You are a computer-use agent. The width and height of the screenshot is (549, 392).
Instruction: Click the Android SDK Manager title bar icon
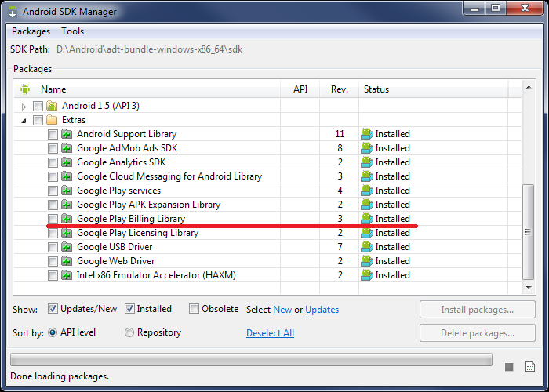pos(13,12)
